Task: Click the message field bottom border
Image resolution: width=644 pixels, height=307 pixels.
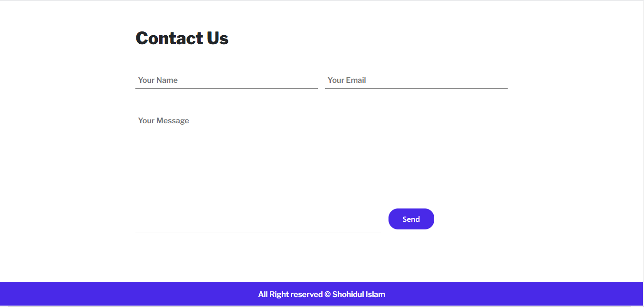Action: (x=257, y=232)
